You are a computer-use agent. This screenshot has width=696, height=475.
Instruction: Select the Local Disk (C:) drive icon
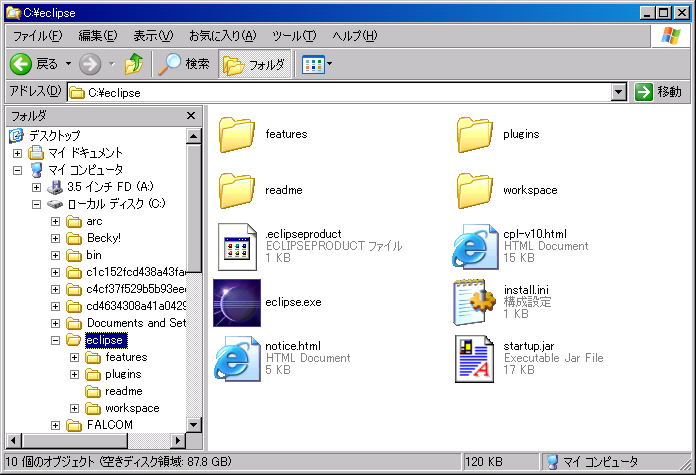[55, 204]
